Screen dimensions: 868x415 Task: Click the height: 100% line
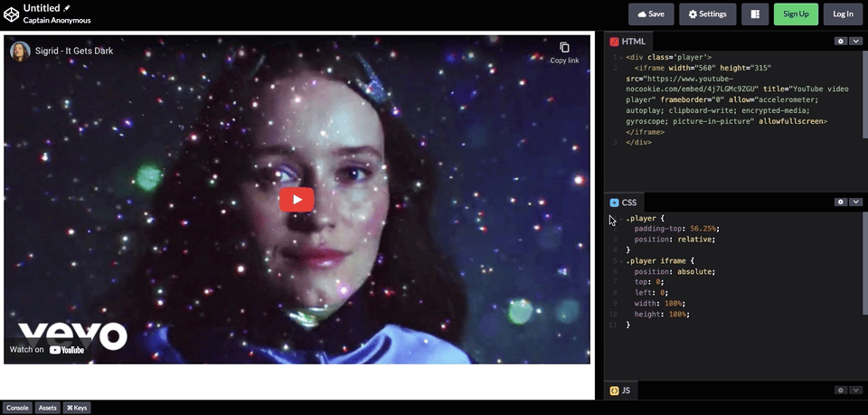(662, 315)
